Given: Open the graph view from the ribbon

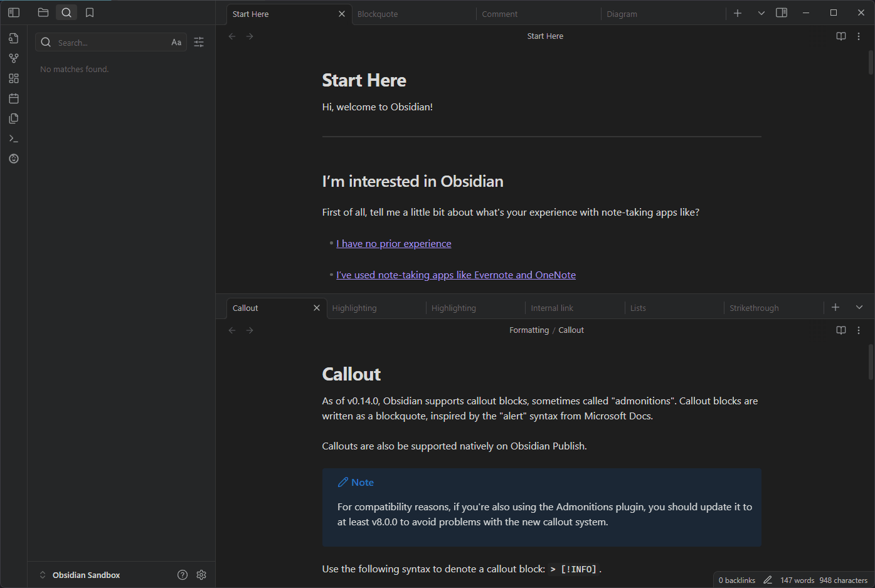Looking at the screenshot, I should (x=14, y=58).
